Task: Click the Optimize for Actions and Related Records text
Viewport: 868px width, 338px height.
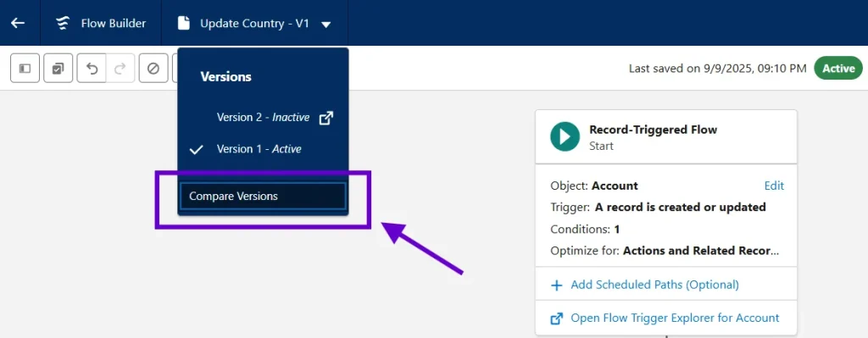Action: 665,251
